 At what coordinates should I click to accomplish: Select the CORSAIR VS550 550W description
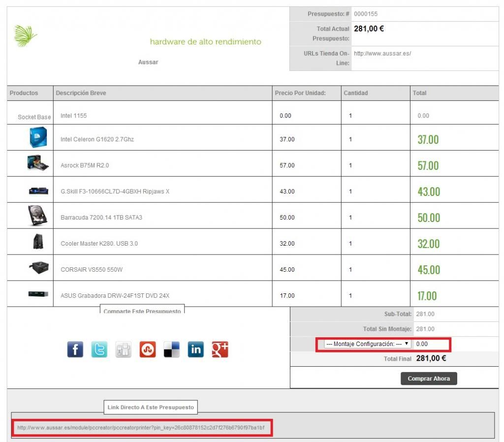[x=92, y=269]
